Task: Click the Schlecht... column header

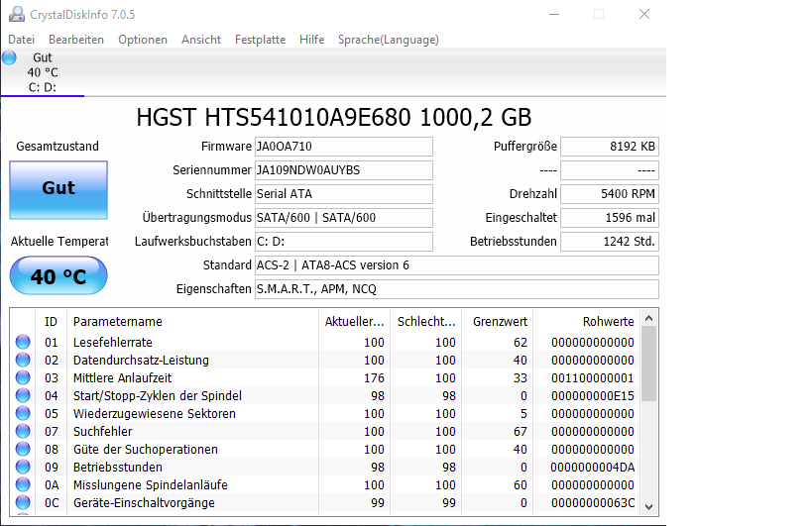Action: pyautogui.click(x=425, y=322)
